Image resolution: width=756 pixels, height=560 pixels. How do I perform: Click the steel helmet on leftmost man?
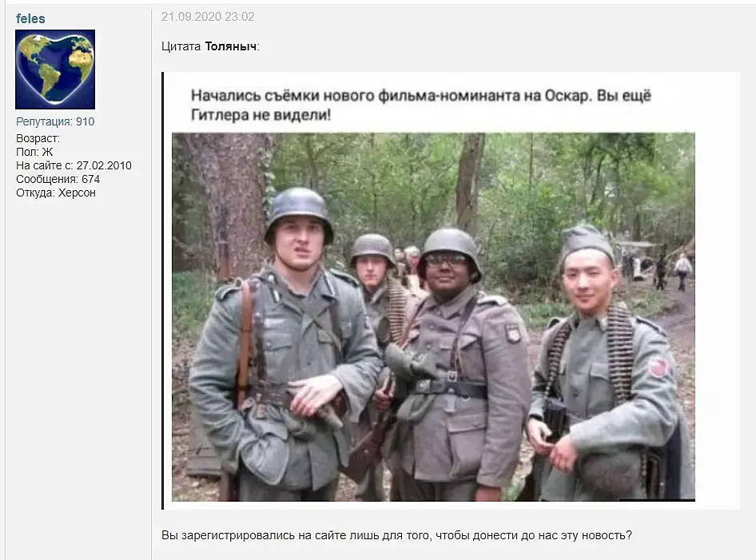coord(299,212)
